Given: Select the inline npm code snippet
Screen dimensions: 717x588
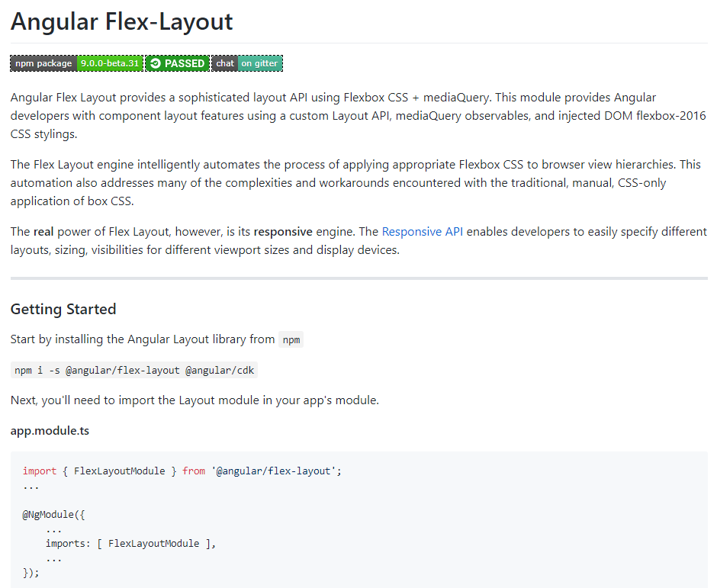Looking at the screenshot, I should (291, 339).
